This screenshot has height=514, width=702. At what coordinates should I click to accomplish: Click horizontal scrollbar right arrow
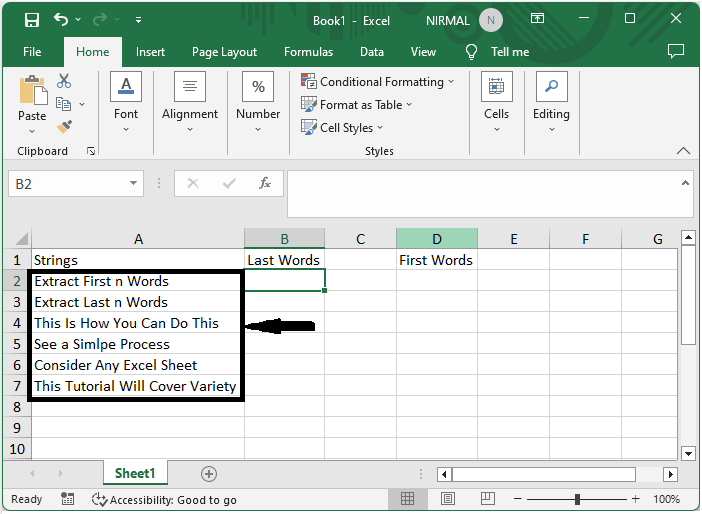[670, 474]
